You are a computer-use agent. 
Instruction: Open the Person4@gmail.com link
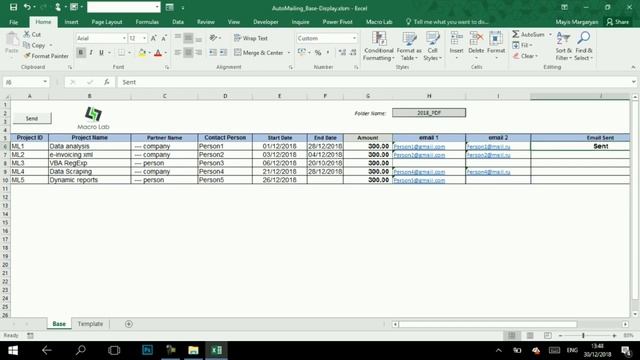click(419, 172)
